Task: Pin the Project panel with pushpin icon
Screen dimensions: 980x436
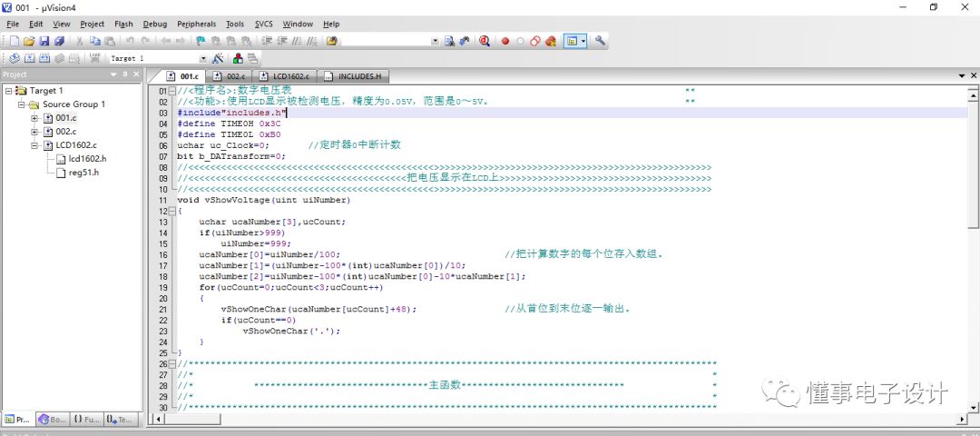Action: [124, 74]
